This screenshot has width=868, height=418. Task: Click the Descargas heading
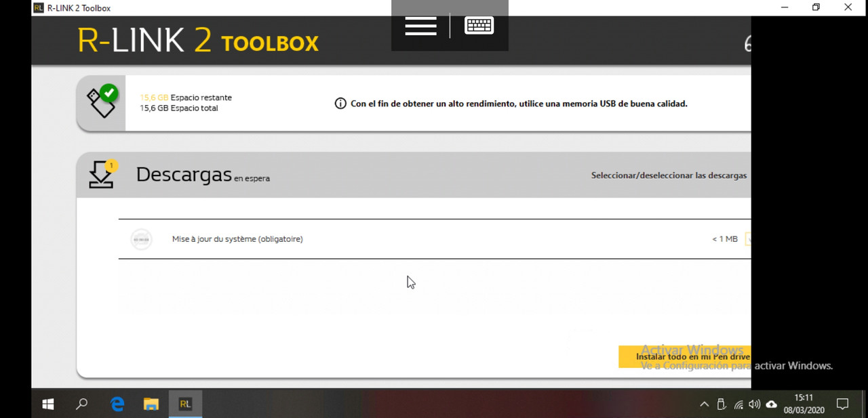(x=184, y=174)
